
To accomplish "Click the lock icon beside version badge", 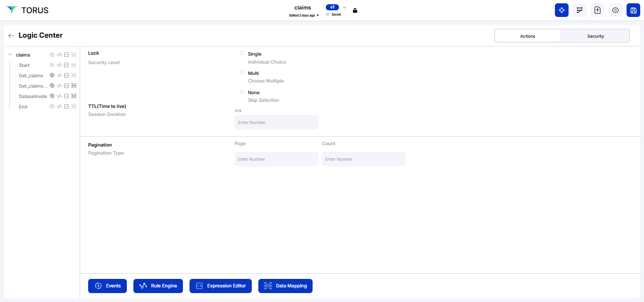I will coord(355,10).
